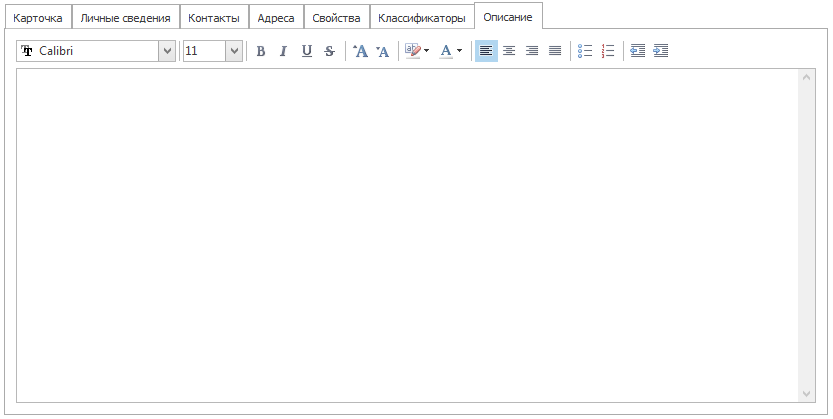
Task: Decrease paragraph indent
Action: tap(638, 51)
